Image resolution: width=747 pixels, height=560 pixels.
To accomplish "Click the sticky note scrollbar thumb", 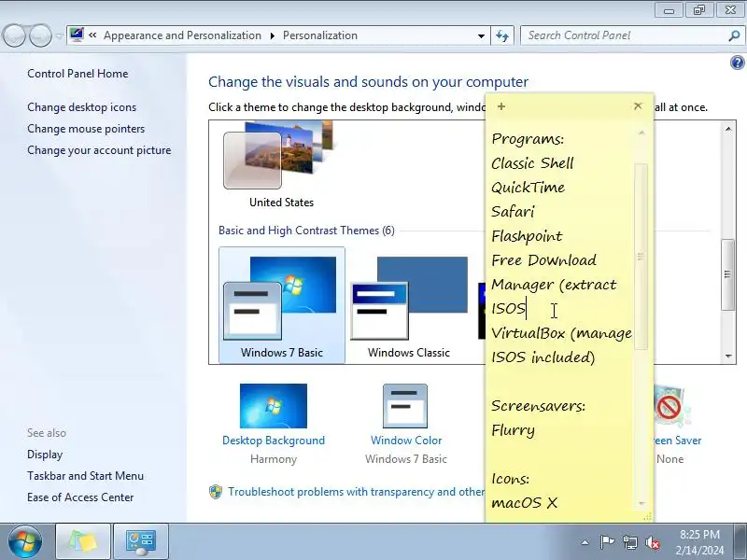I will tap(641, 257).
